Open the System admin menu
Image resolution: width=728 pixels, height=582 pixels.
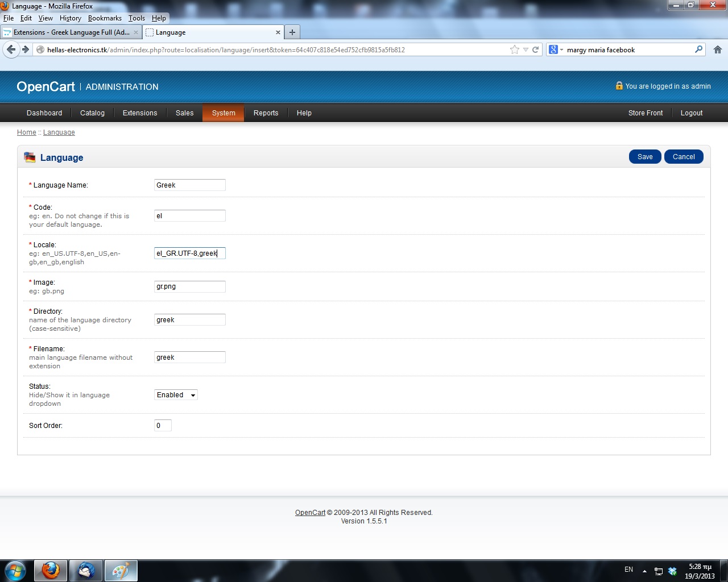224,113
